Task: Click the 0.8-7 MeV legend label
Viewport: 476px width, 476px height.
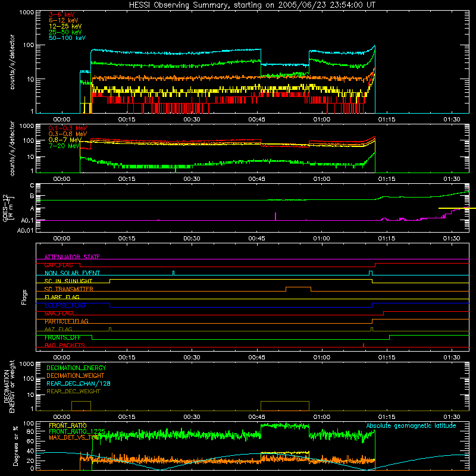Action: (65, 140)
